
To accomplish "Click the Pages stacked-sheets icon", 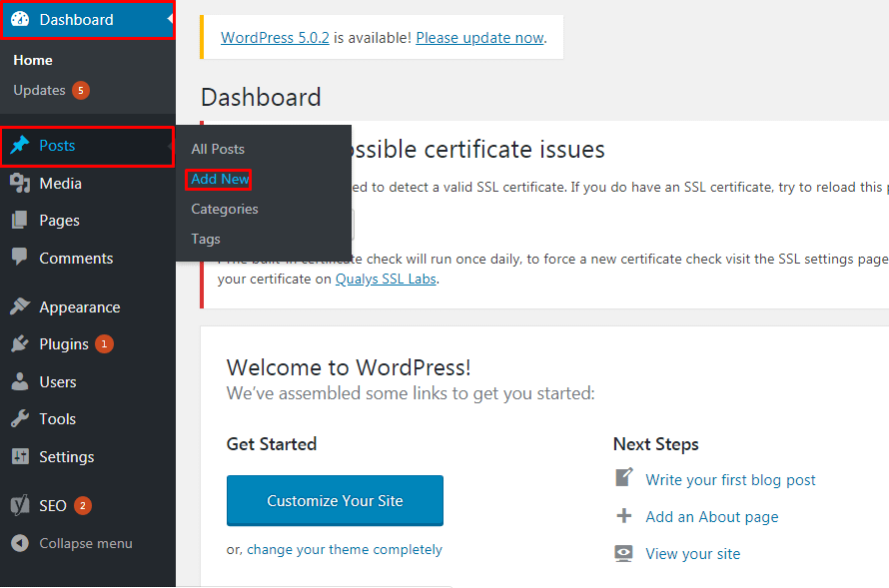I will click(x=20, y=221).
